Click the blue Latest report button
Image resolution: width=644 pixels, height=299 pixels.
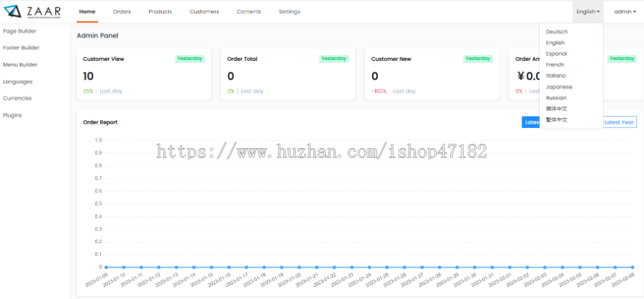531,122
